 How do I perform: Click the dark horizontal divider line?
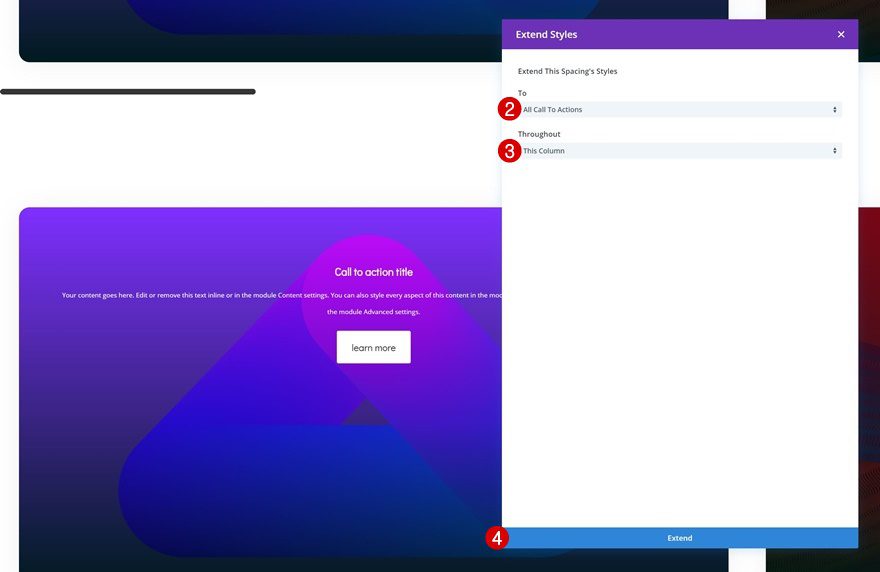click(x=128, y=91)
